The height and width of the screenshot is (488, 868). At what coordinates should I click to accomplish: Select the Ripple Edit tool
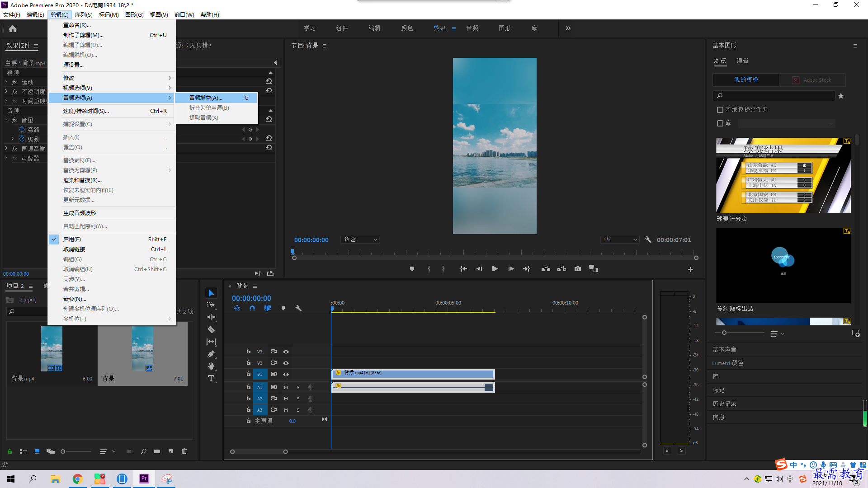211,317
